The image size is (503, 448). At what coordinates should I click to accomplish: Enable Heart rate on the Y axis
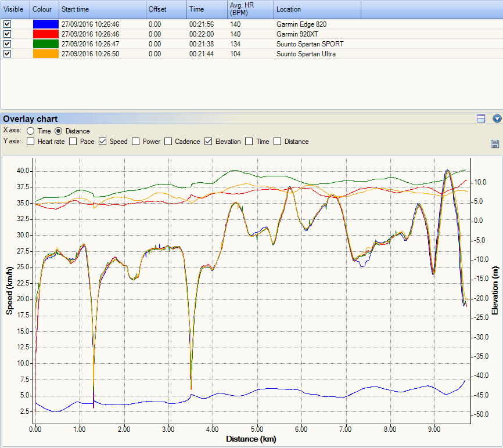[30, 142]
